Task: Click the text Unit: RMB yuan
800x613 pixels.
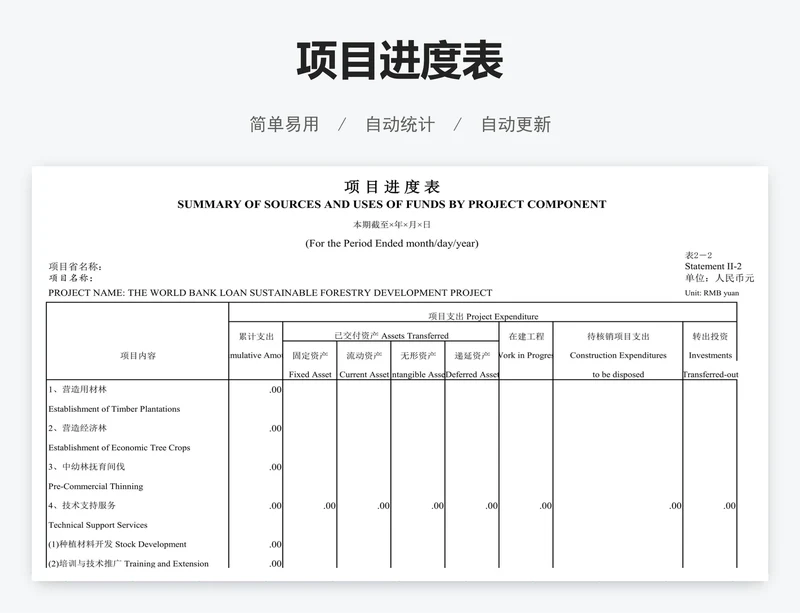Action: coord(712,293)
